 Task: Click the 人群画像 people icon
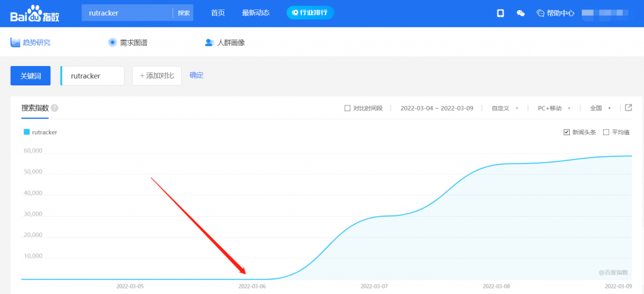point(209,42)
